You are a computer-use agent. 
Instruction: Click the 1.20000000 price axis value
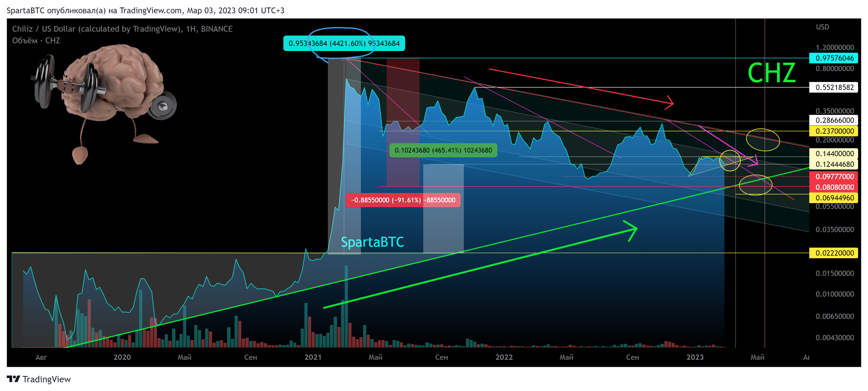click(x=835, y=48)
